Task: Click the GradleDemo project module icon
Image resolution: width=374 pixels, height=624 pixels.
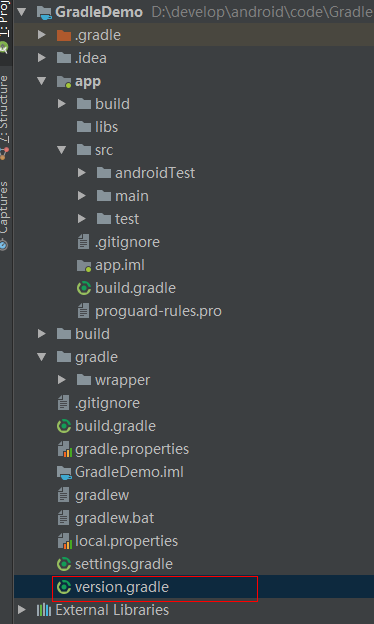Action: 44,12
